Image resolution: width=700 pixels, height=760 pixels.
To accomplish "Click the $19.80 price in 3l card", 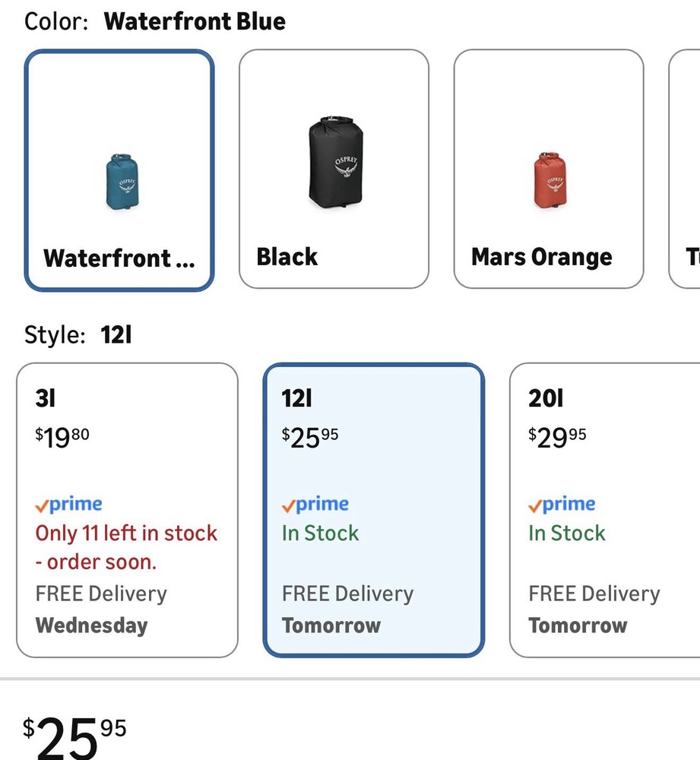I will coord(62,438).
